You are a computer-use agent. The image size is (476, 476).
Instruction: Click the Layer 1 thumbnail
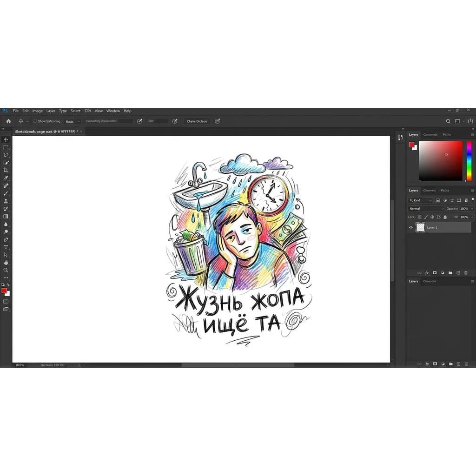click(420, 227)
